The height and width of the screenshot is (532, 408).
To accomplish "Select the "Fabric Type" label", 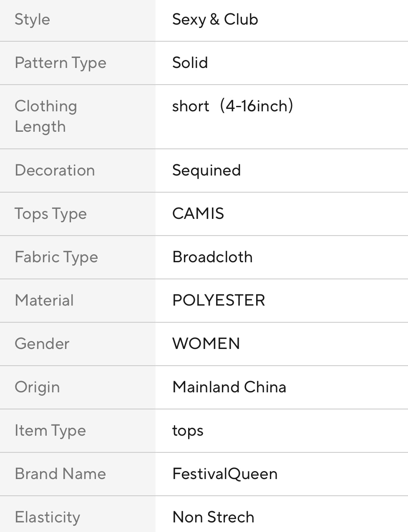I will pyautogui.click(x=56, y=257).
